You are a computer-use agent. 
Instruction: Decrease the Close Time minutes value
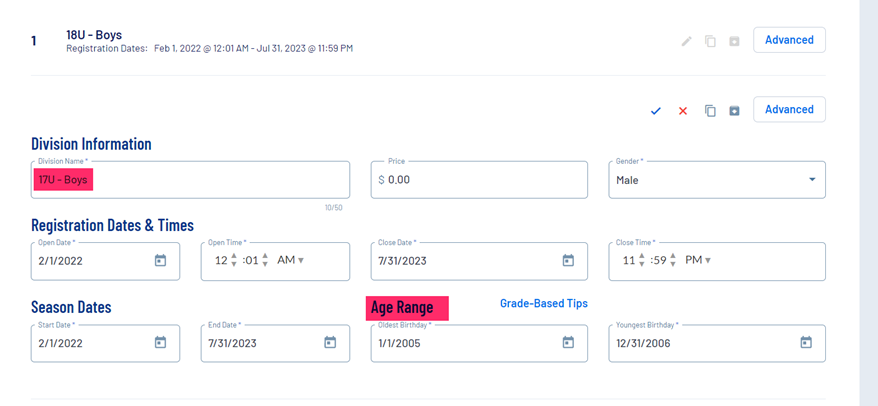point(673,266)
